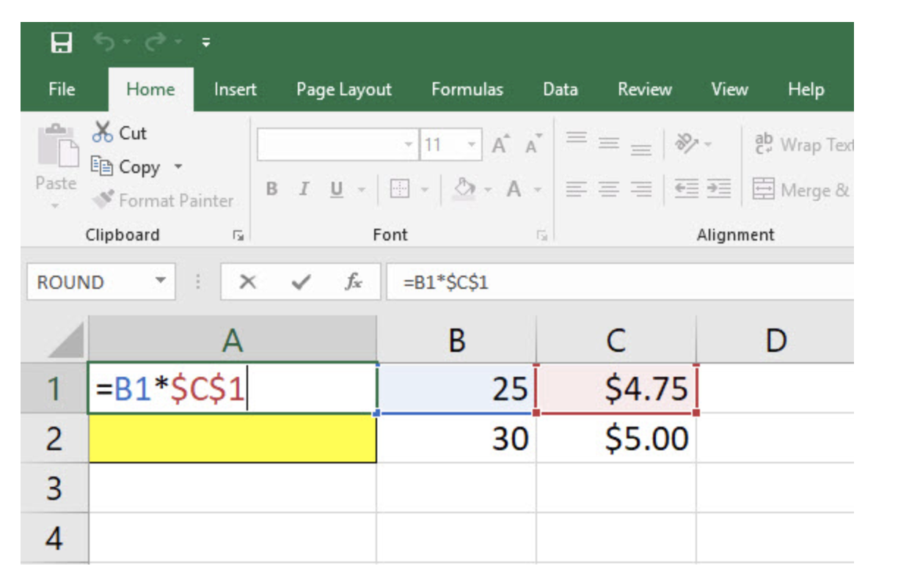Click Align Right icon
Image resolution: width=898 pixels, height=588 pixels.
[640, 190]
